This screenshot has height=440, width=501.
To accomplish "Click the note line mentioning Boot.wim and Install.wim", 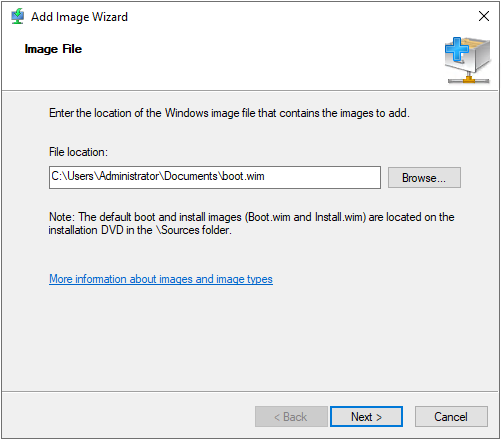I will [x=252, y=217].
